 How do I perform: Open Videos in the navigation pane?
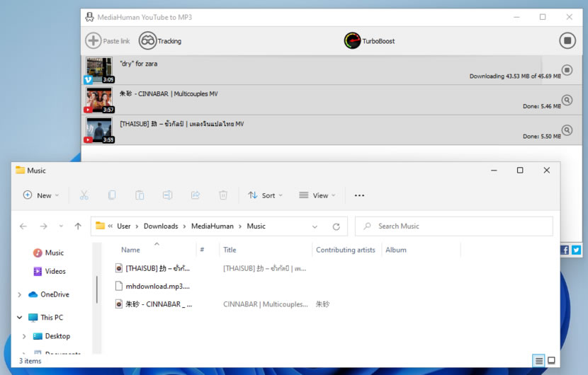[x=50, y=271]
